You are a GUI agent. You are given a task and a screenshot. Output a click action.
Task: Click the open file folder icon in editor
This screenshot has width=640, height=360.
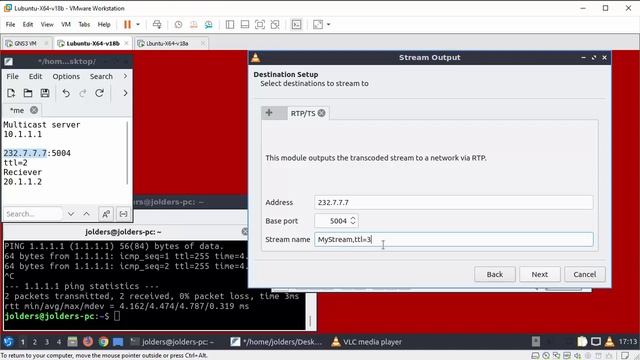pos(28,93)
